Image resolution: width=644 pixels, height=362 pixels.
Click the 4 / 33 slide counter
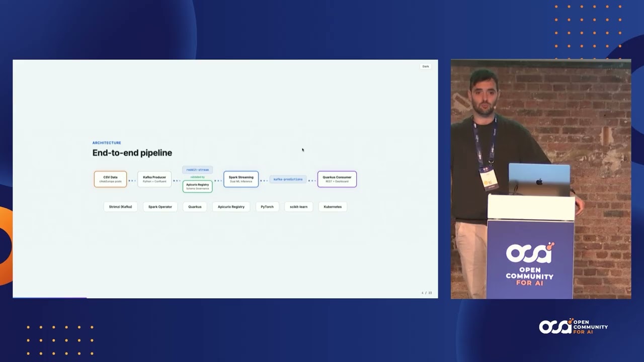click(x=427, y=293)
